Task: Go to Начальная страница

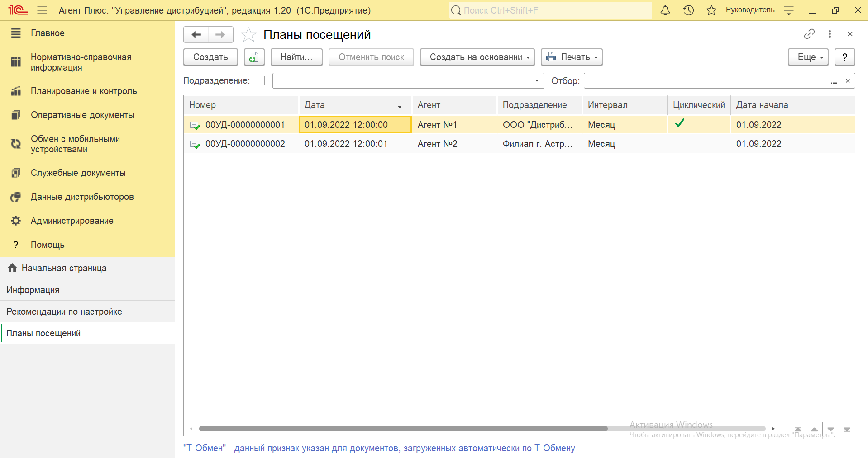Action: (x=87, y=268)
